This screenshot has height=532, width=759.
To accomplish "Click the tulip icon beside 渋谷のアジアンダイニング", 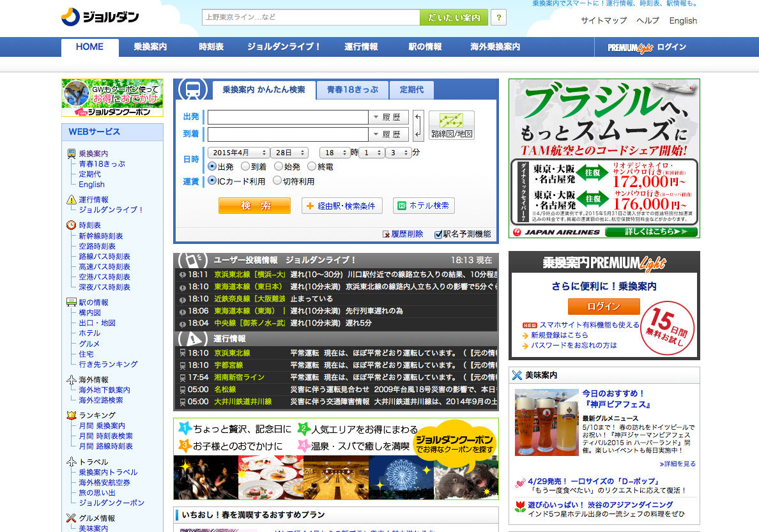I will (x=520, y=506).
